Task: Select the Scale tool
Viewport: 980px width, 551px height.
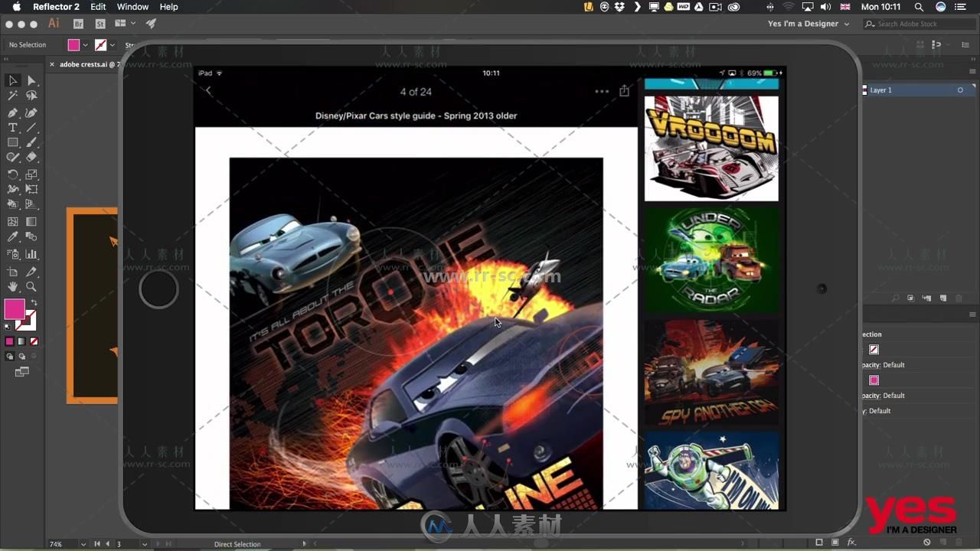Action: click(x=31, y=174)
